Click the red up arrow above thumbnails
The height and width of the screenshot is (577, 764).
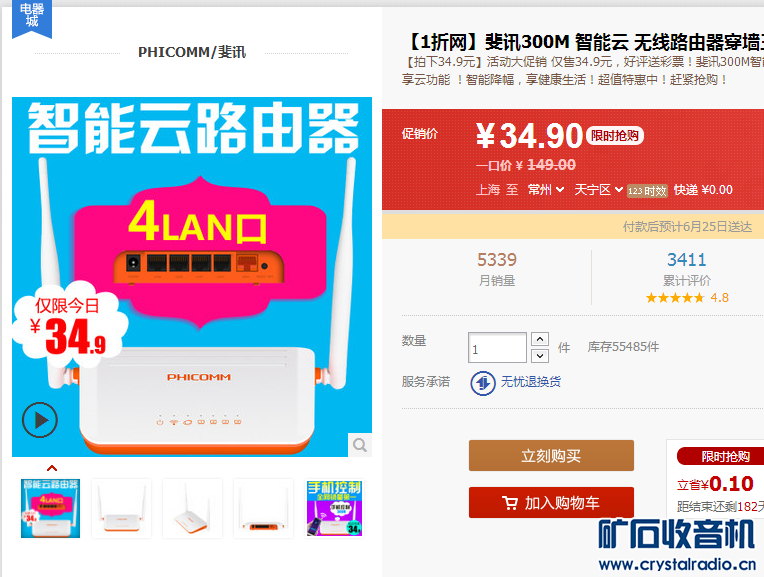[x=52, y=468]
